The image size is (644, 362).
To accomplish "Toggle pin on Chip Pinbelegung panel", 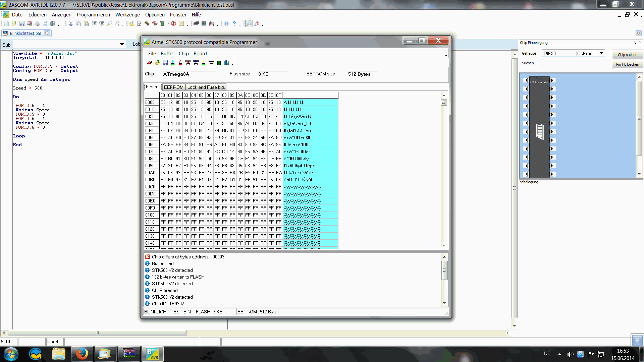I will (635, 43).
